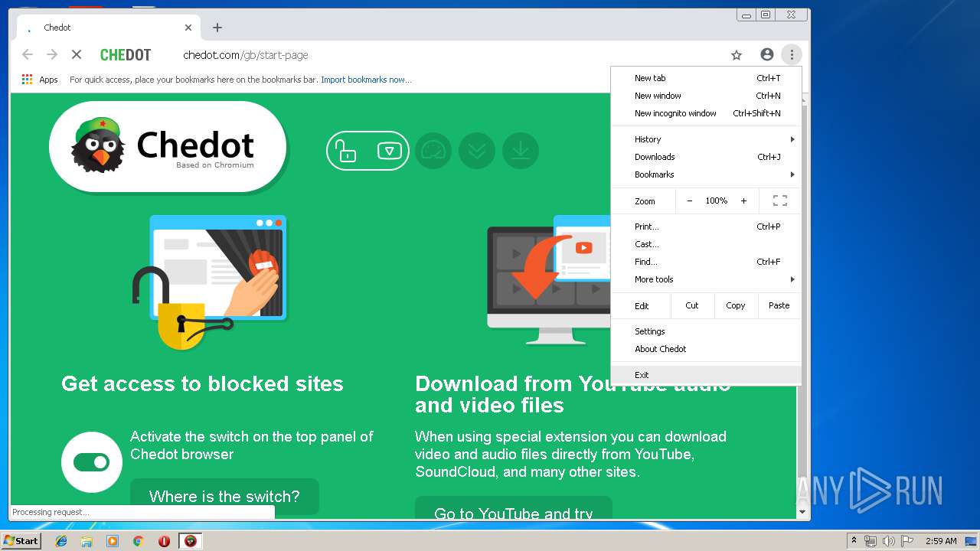980x551 pixels.
Task: Open a new tab with plus button
Action: 217,28
